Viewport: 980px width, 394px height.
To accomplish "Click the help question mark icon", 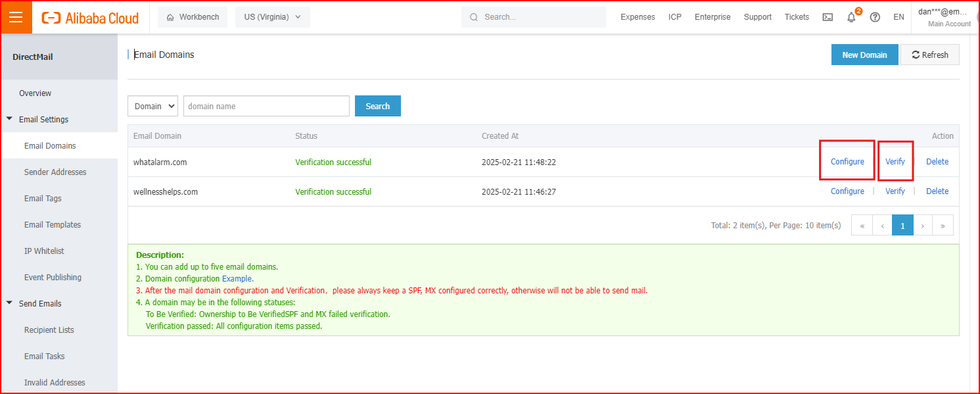I will (875, 17).
